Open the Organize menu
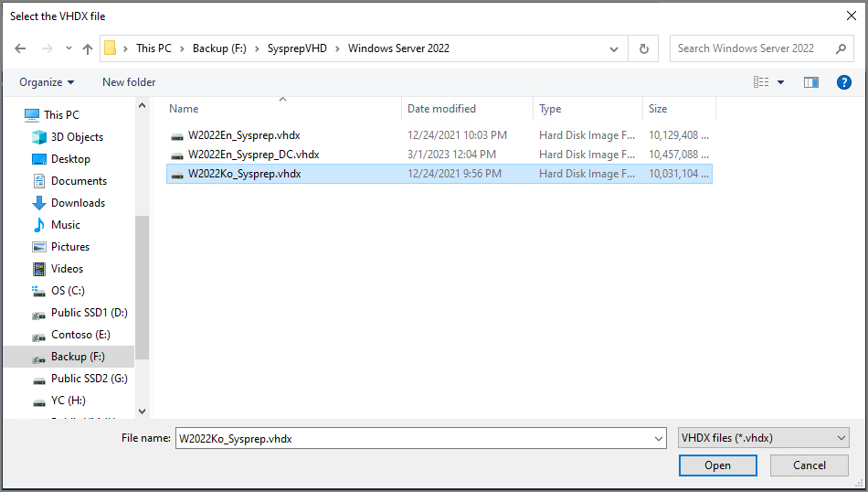The image size is (868, 492). coord(47,82)
